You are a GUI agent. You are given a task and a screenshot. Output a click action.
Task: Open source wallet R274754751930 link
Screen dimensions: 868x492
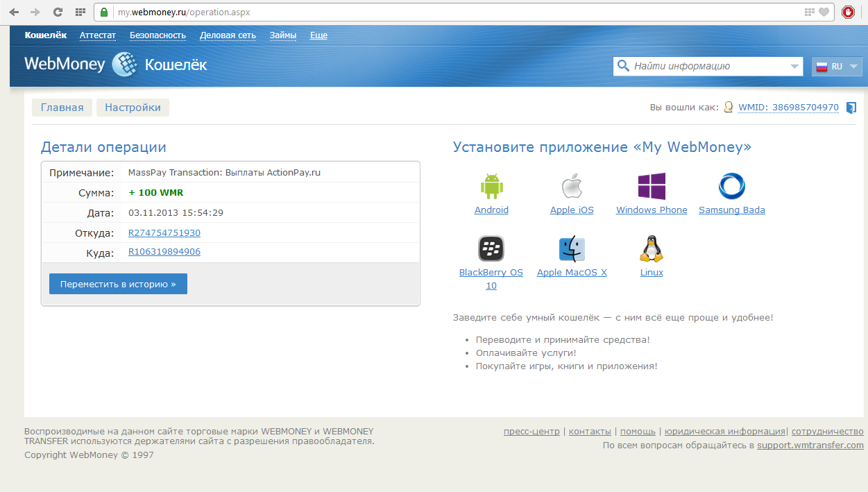point(164,233)
